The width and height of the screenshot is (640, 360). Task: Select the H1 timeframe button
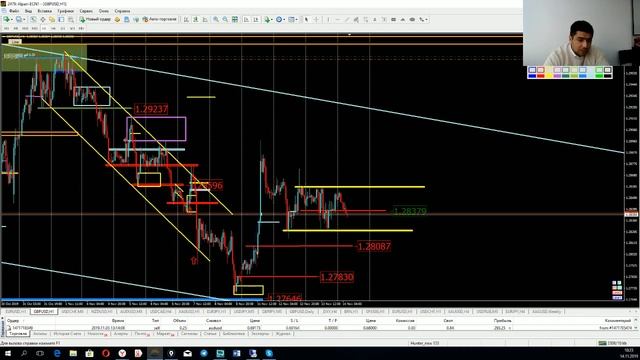[44, 29]
